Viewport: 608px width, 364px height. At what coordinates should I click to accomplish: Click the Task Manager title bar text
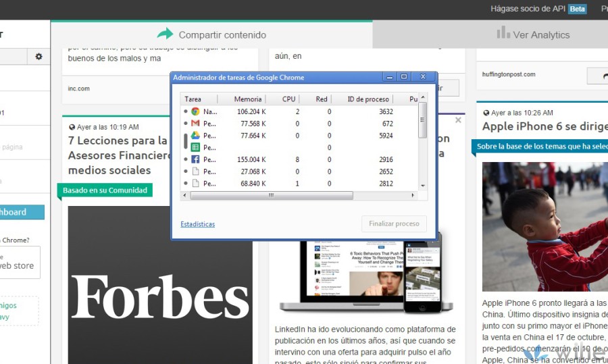pos(238,78)
